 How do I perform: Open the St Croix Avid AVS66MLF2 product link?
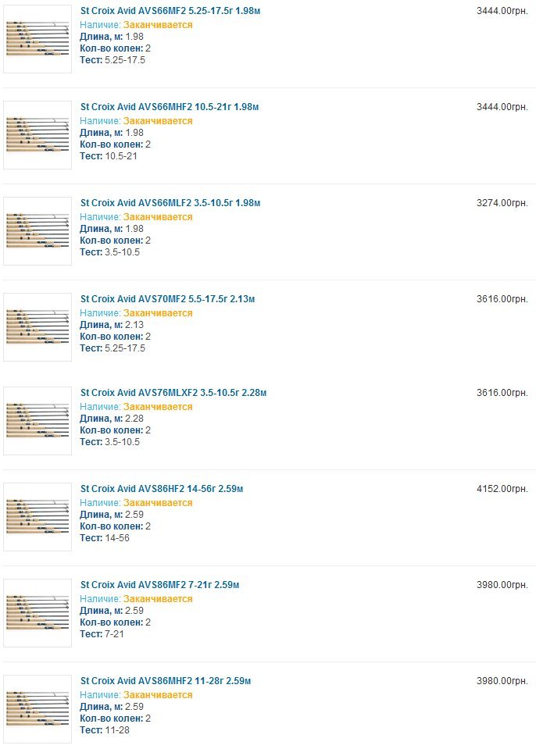pyautogui.click(x=170, y=202)
